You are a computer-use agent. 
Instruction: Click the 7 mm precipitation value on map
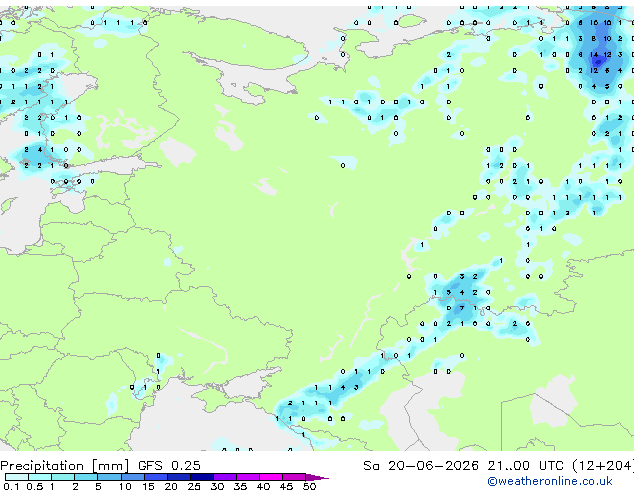point(462,308)
